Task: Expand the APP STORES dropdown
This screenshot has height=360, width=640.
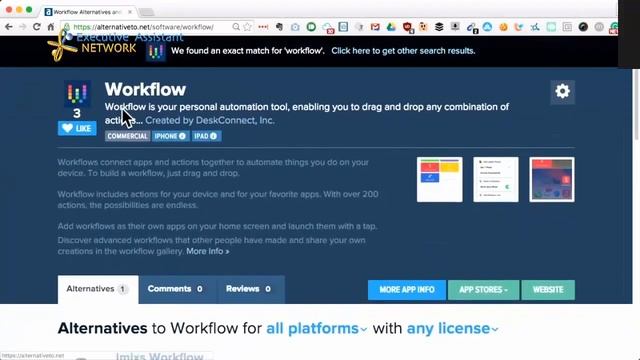Action: [483, 290]
